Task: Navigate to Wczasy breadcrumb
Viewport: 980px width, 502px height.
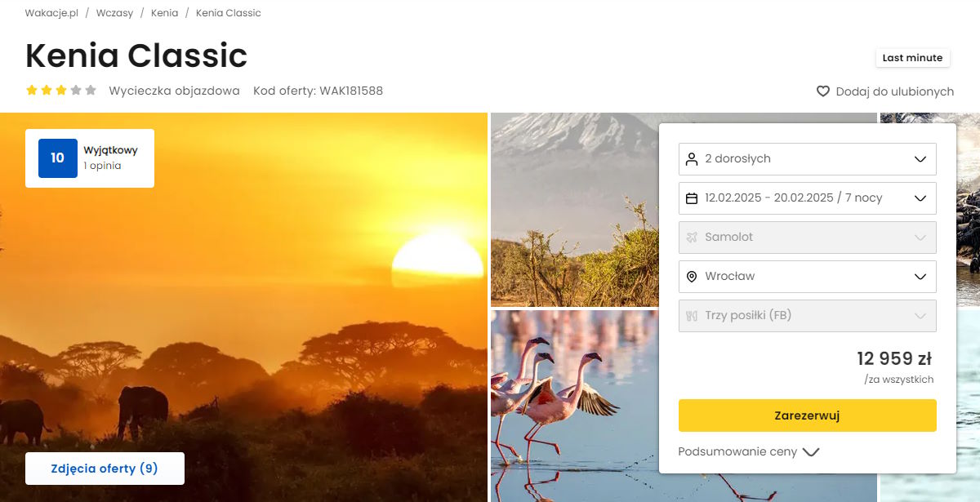Action: pyautogui.click(x=114, y=13)
